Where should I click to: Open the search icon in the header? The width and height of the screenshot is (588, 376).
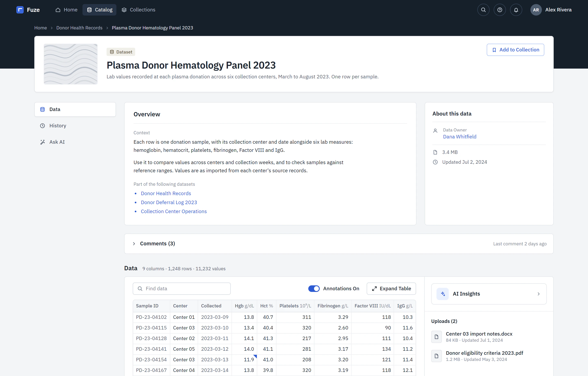pos(483,10)
